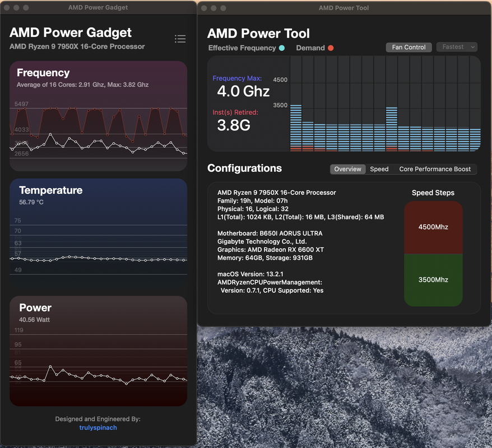Open the list menu icon in AMD Power Gadget

click(180, 39)
